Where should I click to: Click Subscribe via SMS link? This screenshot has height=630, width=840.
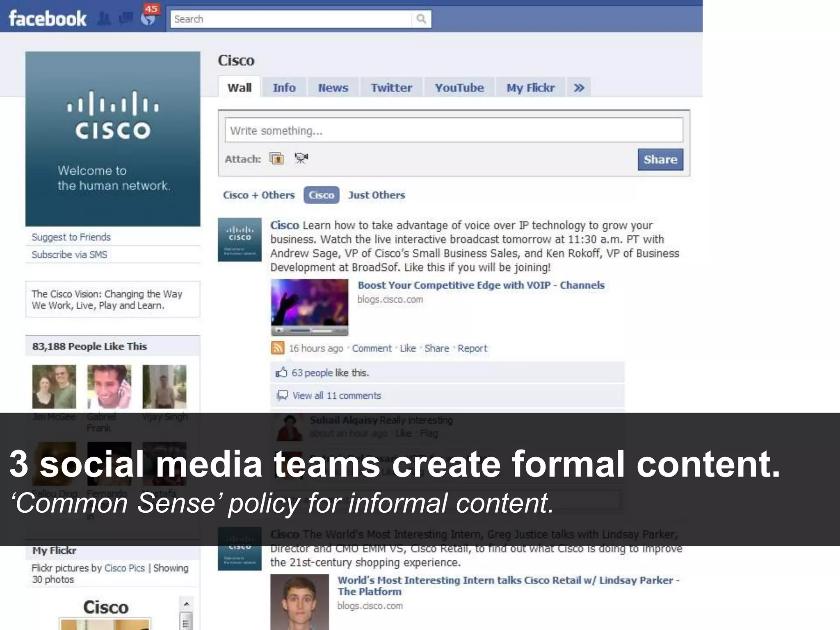[69, 254]
